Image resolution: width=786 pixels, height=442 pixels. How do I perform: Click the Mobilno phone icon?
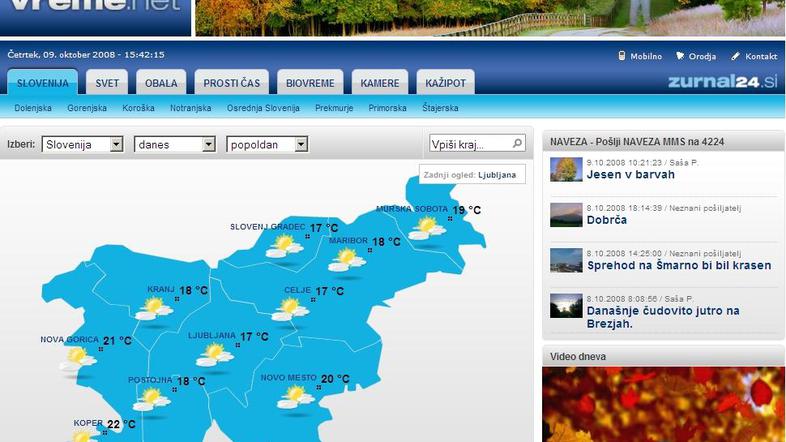[x=622, y=56]
